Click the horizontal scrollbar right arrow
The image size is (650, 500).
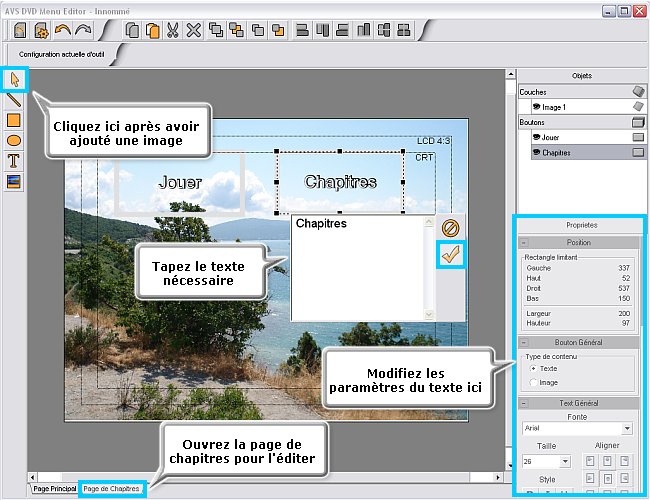498,477
